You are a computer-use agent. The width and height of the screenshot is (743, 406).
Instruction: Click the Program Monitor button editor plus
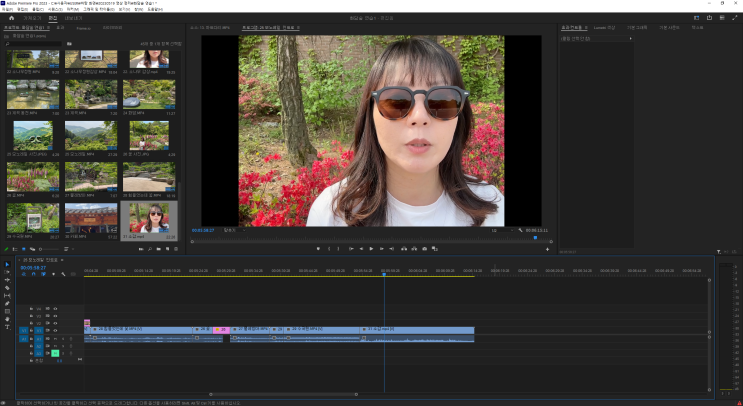(x=547, y=248)
